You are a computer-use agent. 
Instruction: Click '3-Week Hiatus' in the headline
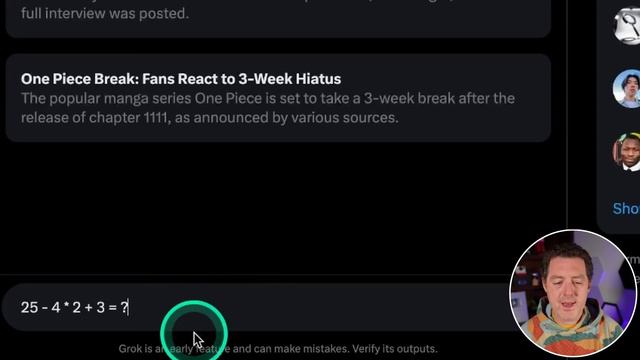(x=290, y=79)
